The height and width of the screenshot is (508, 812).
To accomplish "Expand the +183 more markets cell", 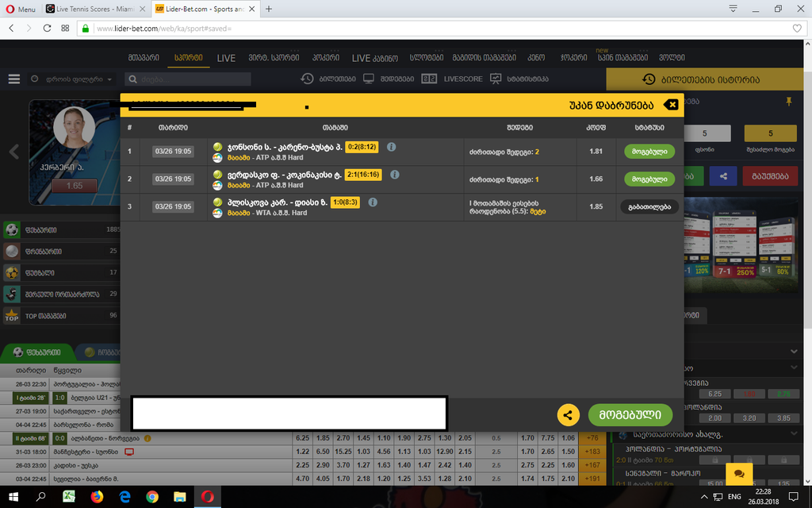I will click(x=592, y=452).
